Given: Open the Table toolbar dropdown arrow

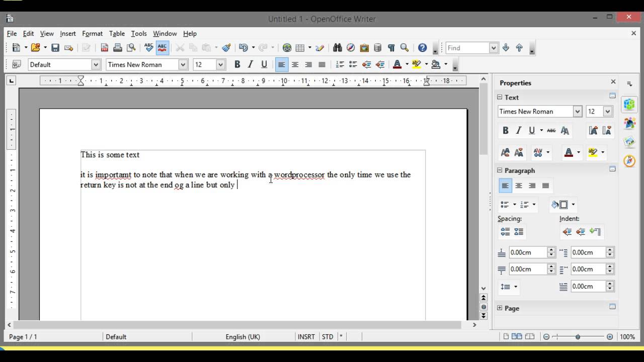Looking at the screenshot, I should 309,48.
